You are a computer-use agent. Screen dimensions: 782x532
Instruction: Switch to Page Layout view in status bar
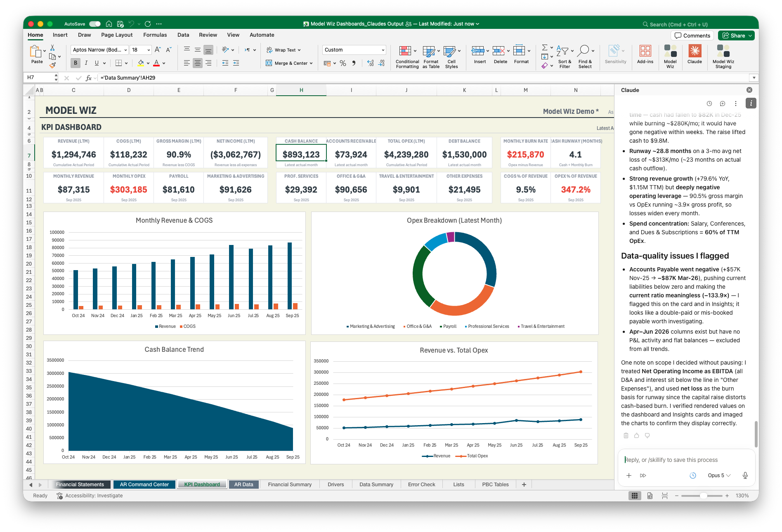[x=650, y=496]
